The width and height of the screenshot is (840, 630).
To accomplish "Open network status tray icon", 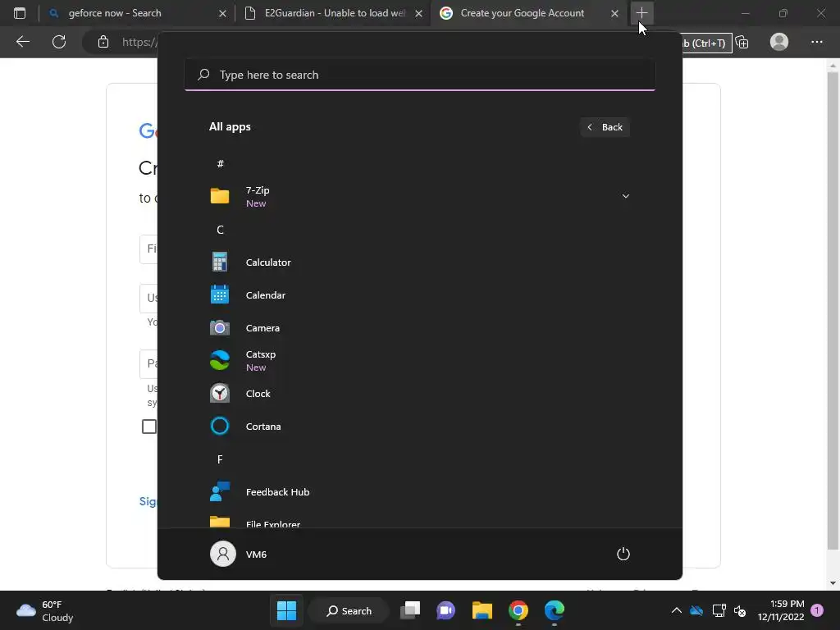I will click(x=719, y=610).
